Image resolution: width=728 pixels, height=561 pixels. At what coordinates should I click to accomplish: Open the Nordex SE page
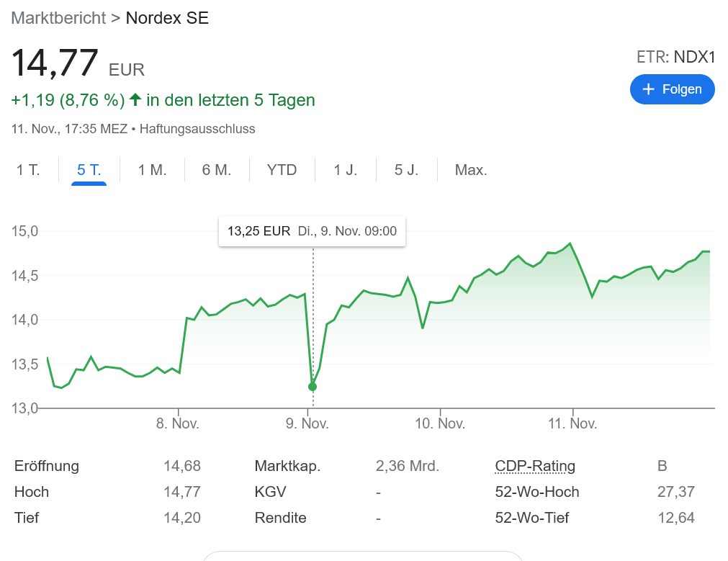[x=167, y=17]
